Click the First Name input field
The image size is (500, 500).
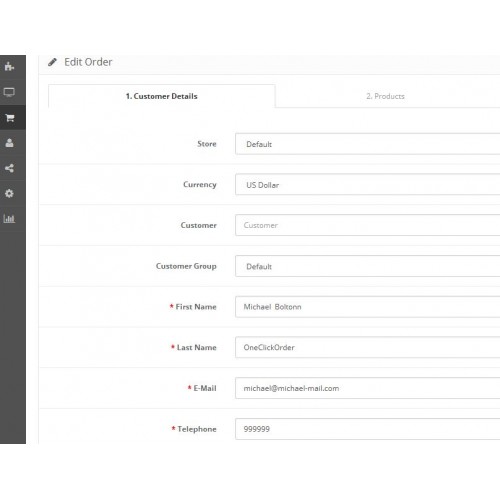point(367,307)
